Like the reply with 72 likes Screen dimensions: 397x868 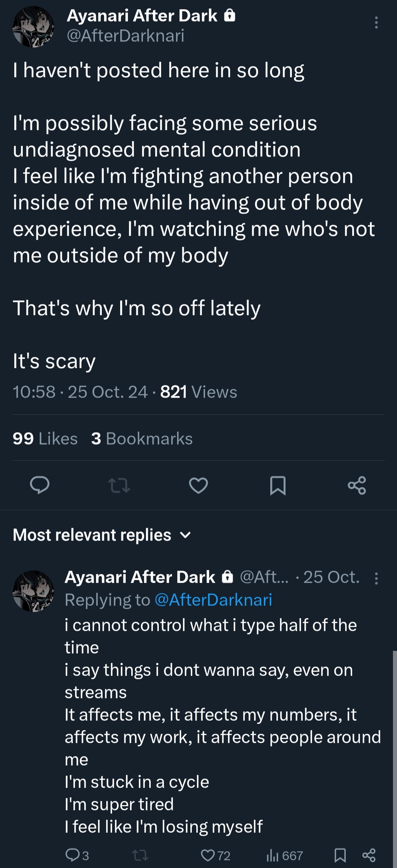(215, 855)
